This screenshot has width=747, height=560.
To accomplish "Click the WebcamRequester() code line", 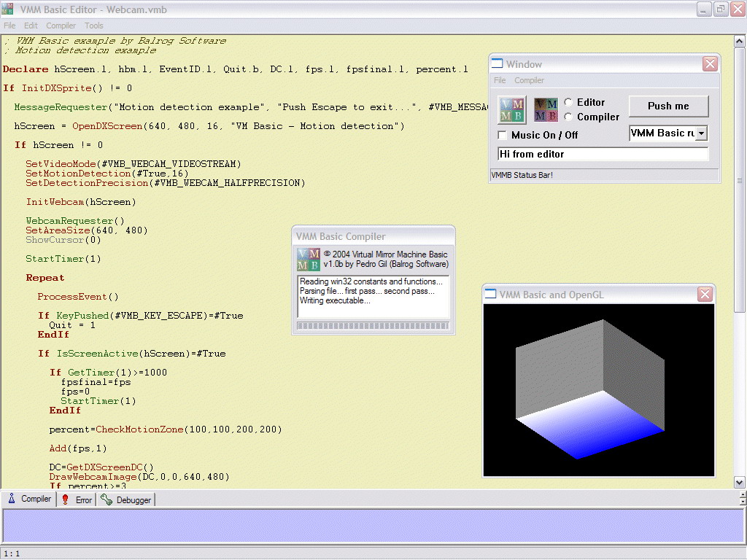I will tap(75, 221).
